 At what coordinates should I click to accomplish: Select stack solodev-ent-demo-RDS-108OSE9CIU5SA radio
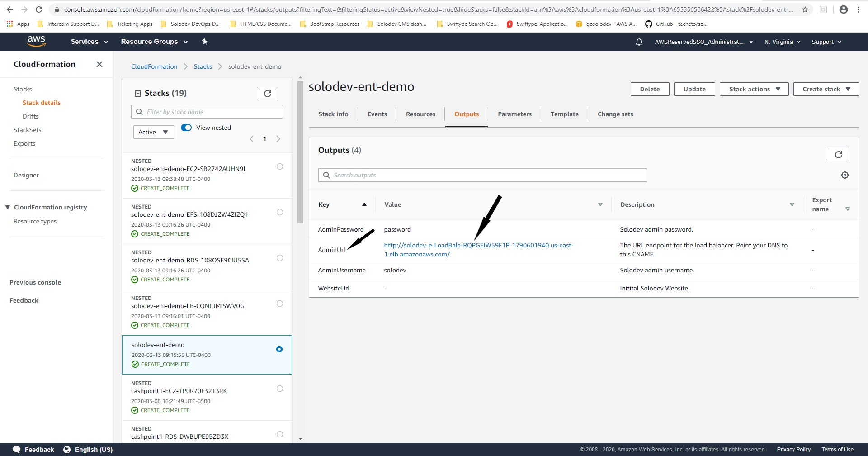(280, 258)
